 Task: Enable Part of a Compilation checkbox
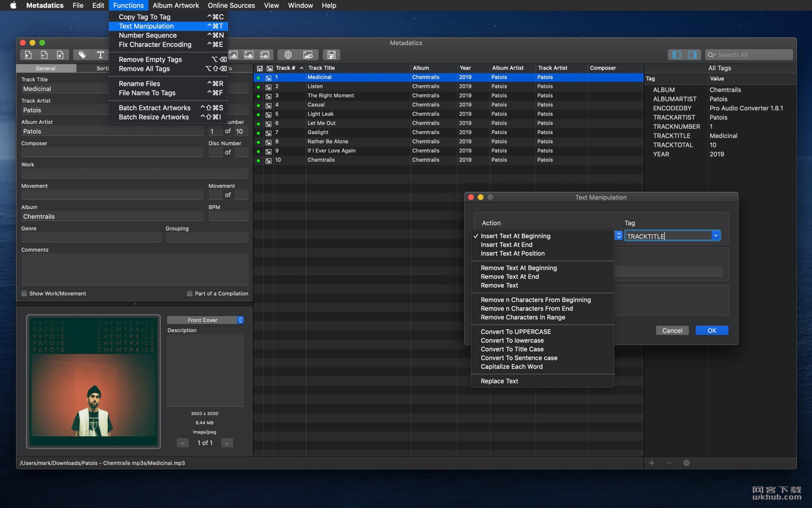(189, 294)
